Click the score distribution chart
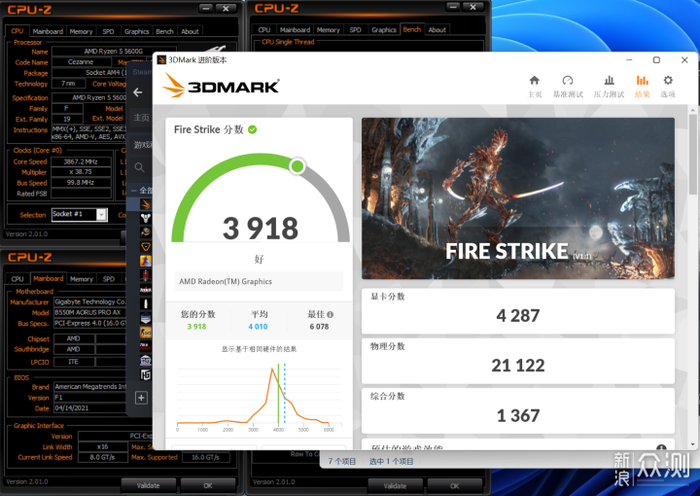Image resolution: width=700 pixels, height=496 pixels. (x=259, y=396)
